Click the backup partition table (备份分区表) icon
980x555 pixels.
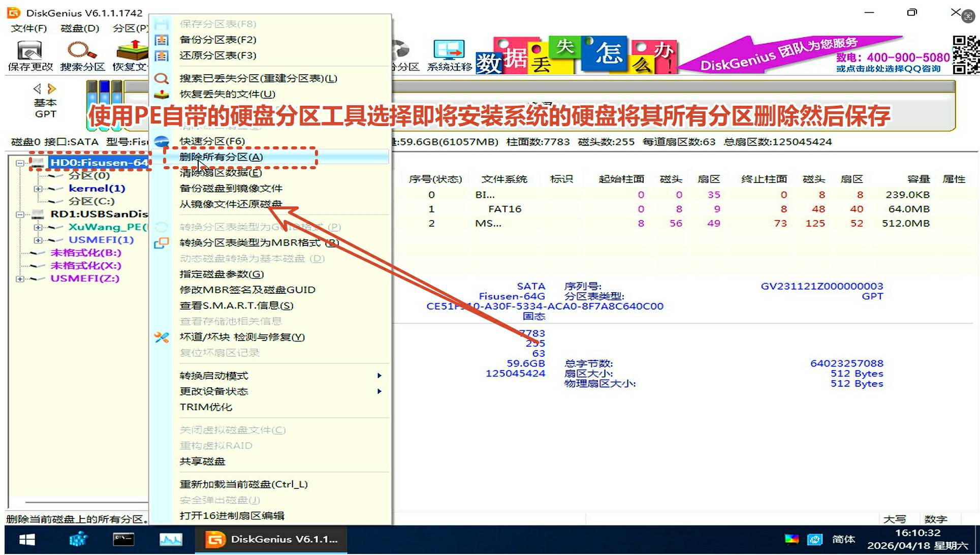[162, 40]
